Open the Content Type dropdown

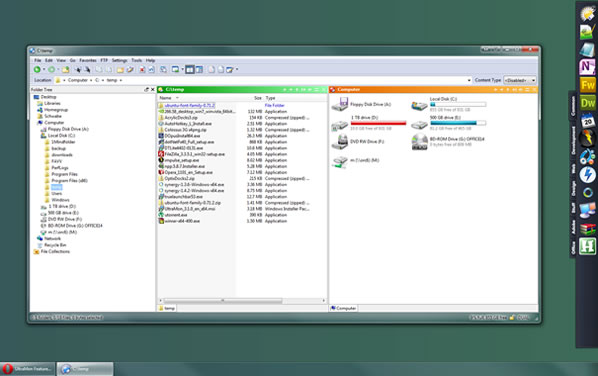pyautogui.click(x=520, y=80)
